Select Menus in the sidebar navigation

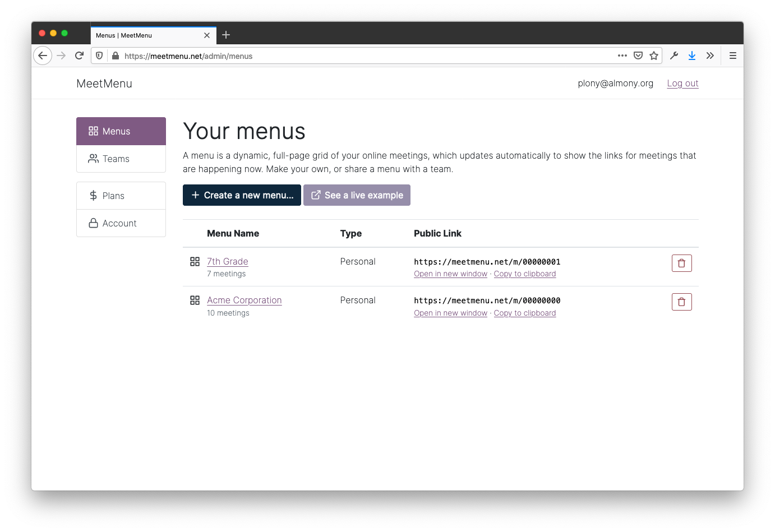(x=121, y=131)
